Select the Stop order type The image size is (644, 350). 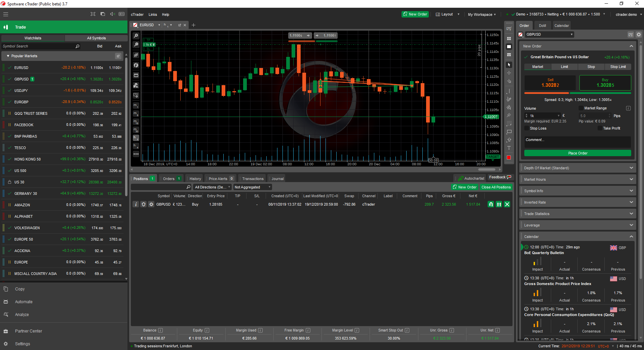pyautogui.click(x=591, y=67)
